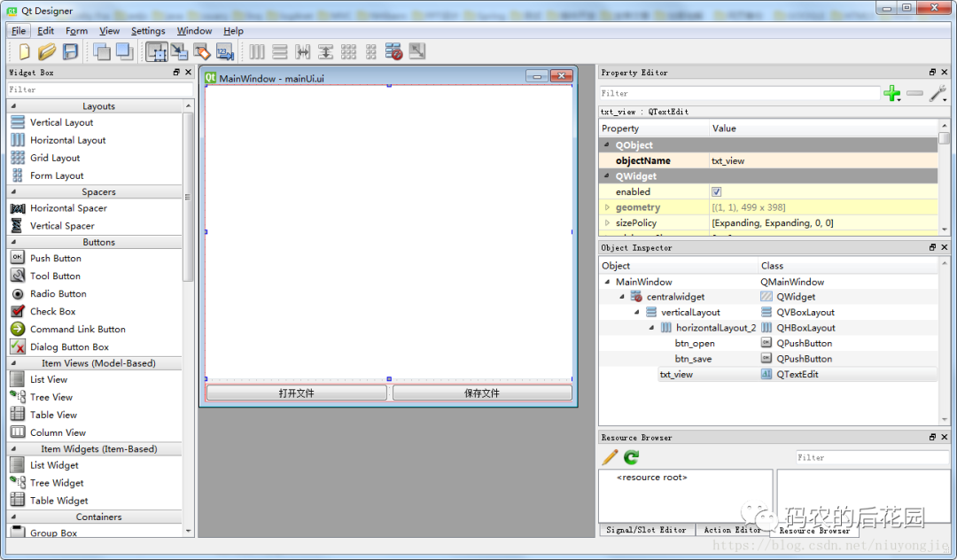
Task: Click the 打开文件 button on the form
Action: point(297,393)
